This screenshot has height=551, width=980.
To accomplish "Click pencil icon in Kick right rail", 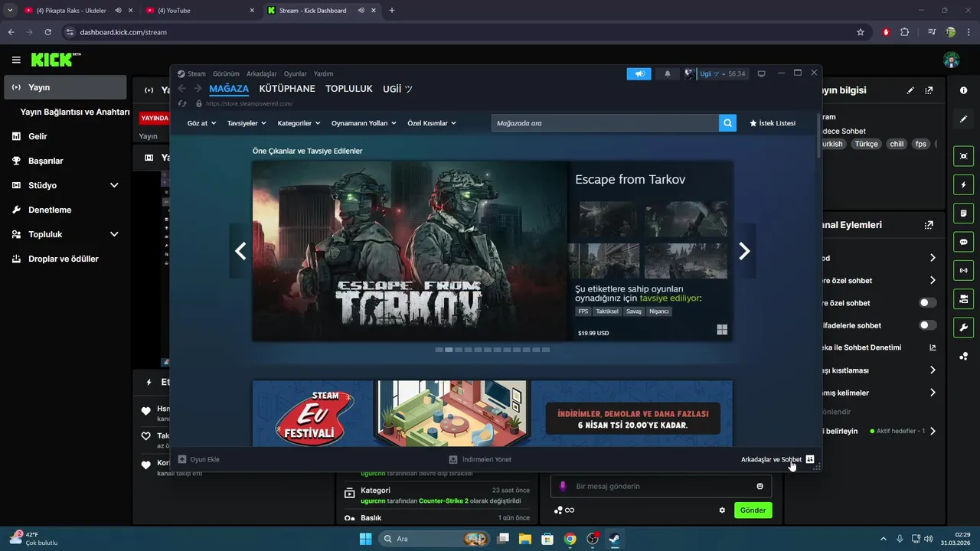I will 963,119.
